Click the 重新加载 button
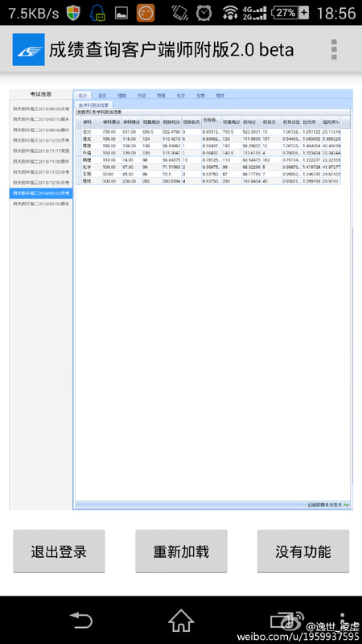The height and width of the screenshot is (644, 362). 181,551
